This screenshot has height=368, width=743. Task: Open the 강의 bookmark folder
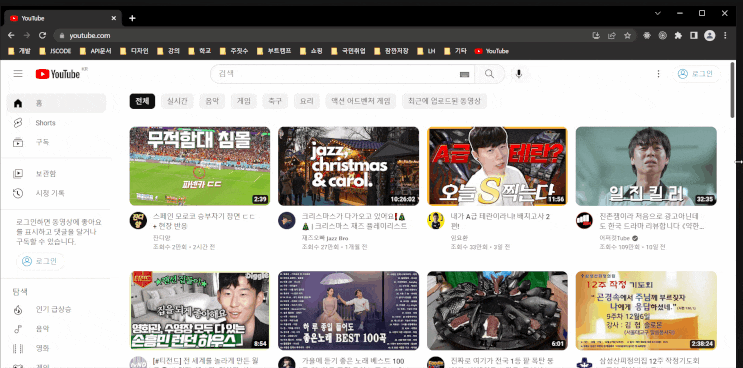[x=169, y=51]
